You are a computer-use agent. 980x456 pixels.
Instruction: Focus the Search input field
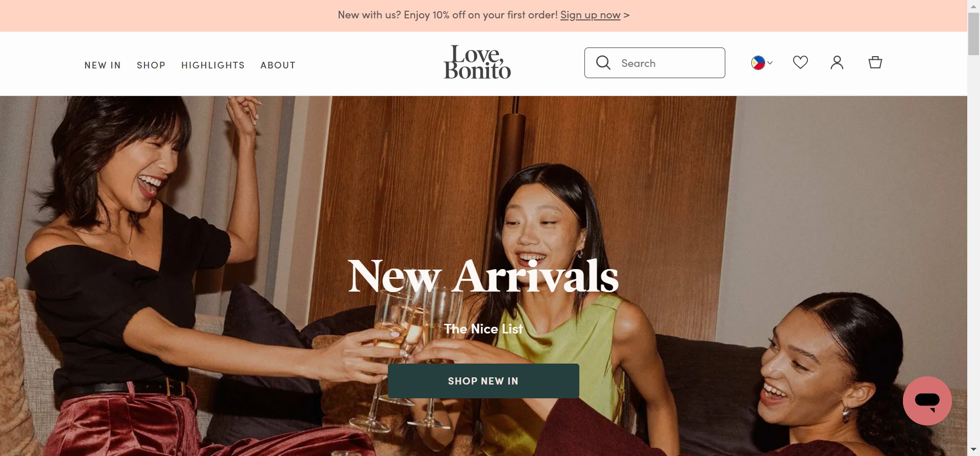click(655, 63)
